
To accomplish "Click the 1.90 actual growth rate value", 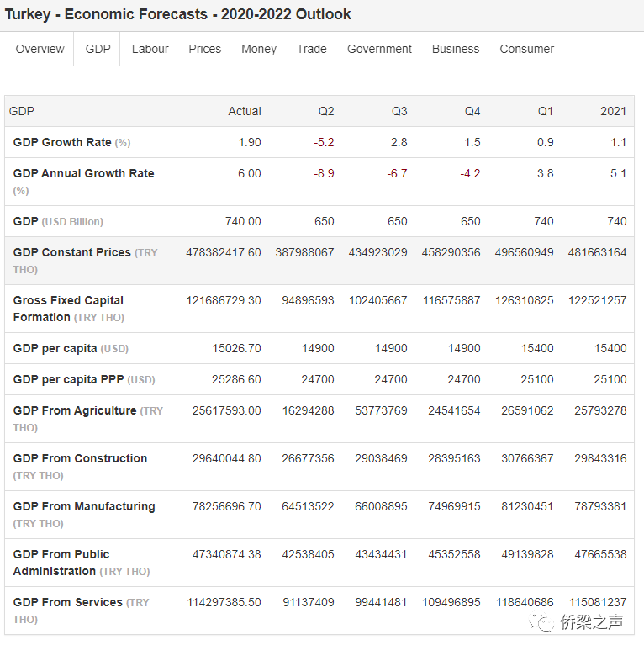I will pyautogui.click(x=250, y=142).
